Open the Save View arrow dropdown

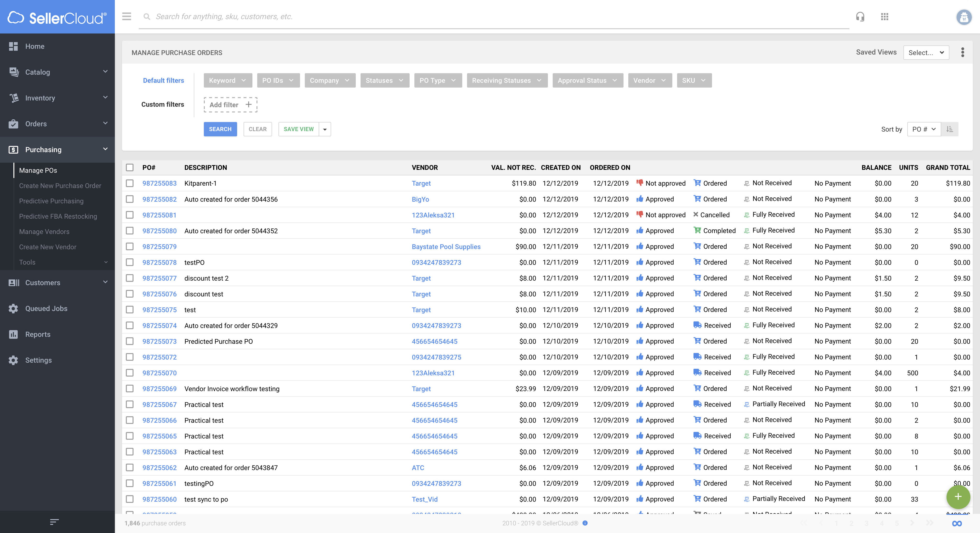point(325,129)
